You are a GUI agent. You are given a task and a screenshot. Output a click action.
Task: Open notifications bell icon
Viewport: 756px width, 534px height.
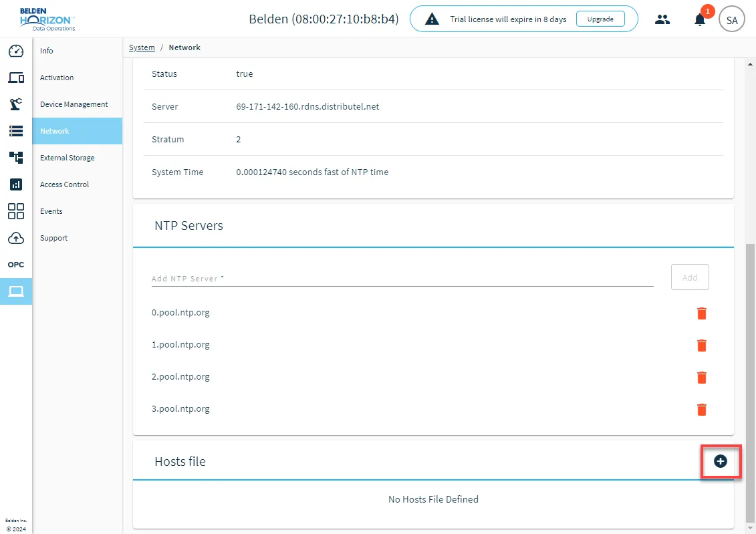click(700, 20)
